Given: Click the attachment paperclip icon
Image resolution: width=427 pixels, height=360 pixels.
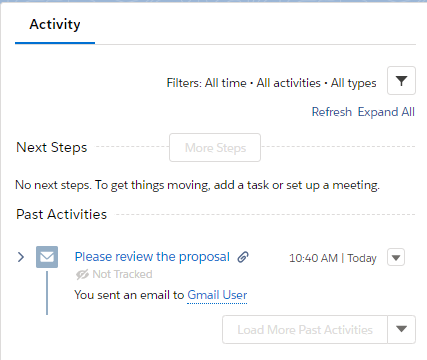Looking at the screenshot, I should click(243, 257).
